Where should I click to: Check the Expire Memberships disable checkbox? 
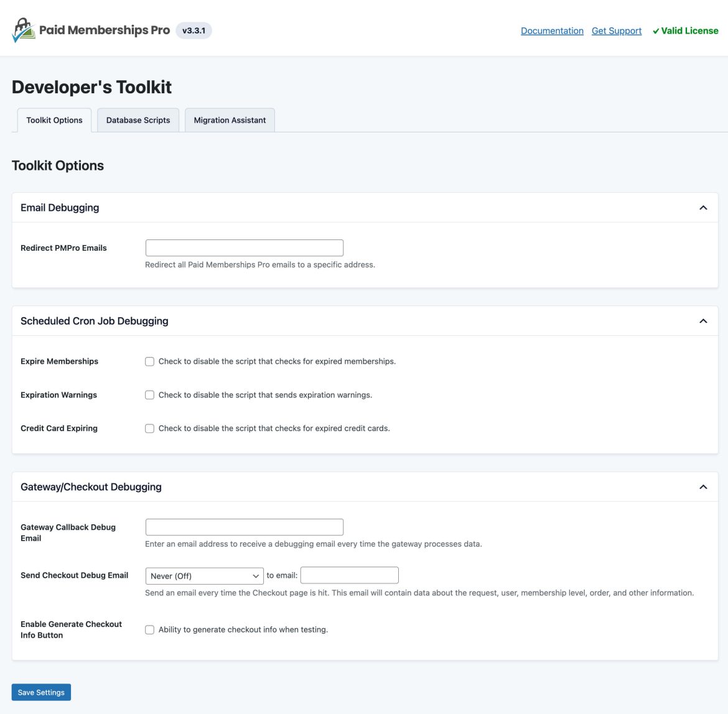point(149,361)
